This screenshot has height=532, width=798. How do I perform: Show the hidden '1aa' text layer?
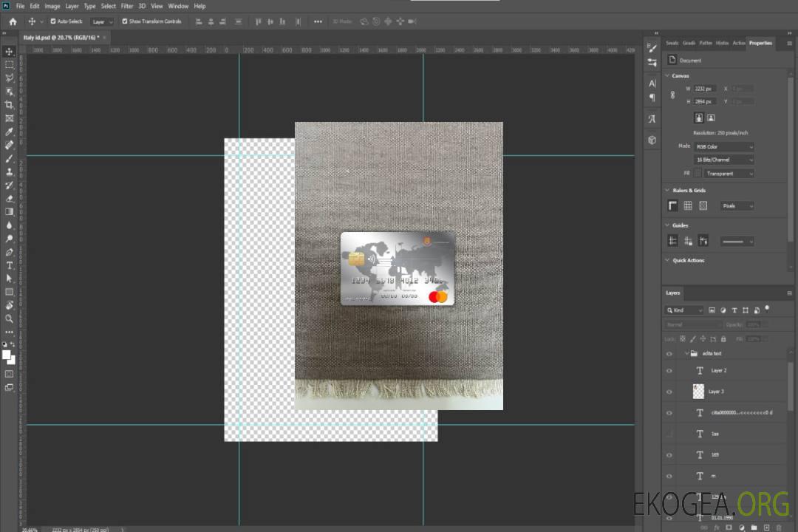pyautogui.click(x=669, y=434)
